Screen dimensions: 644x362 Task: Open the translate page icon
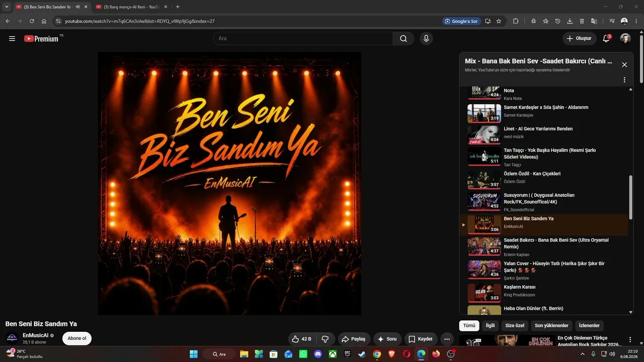click(x=594, y=21)
